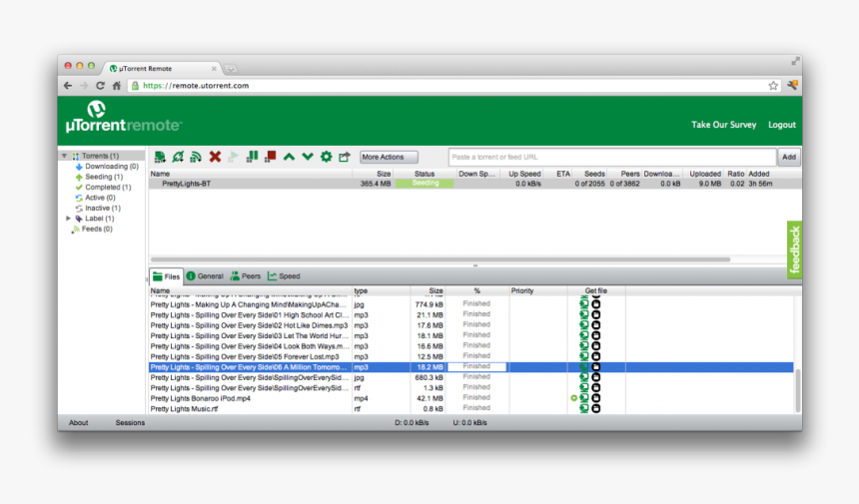This screenshot has width=859, height=504.
Task: Click the share icon in toolbar
Action: click(344, 157)
